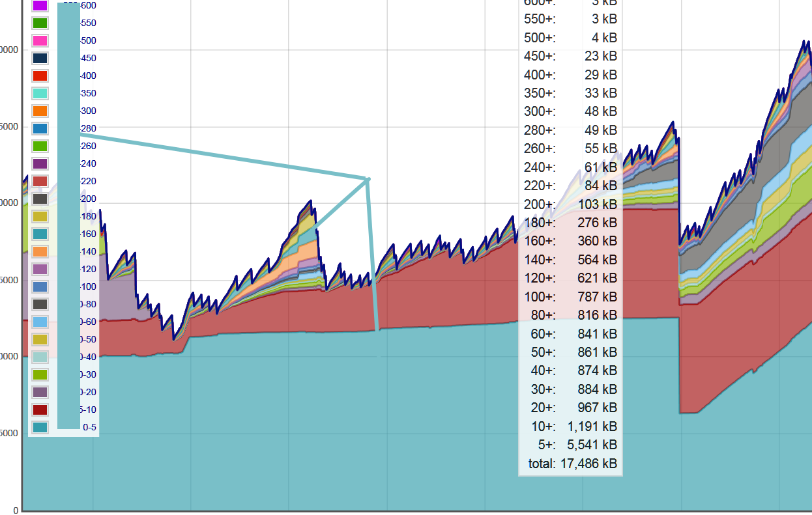Select the lime green 20-30 legend swatch
This screenshot has width=812, height=515.
point(40,375)
